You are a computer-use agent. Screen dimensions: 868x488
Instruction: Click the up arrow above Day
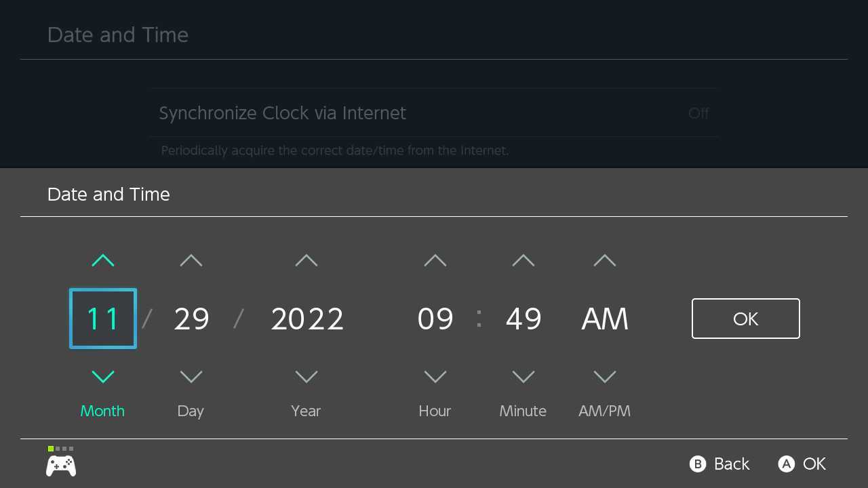191,260
